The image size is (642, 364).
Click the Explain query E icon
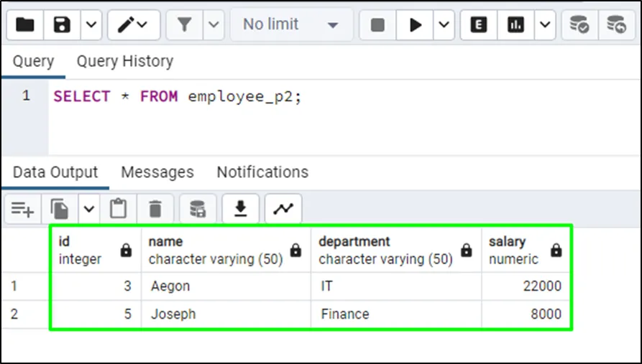tap(479, 25)
